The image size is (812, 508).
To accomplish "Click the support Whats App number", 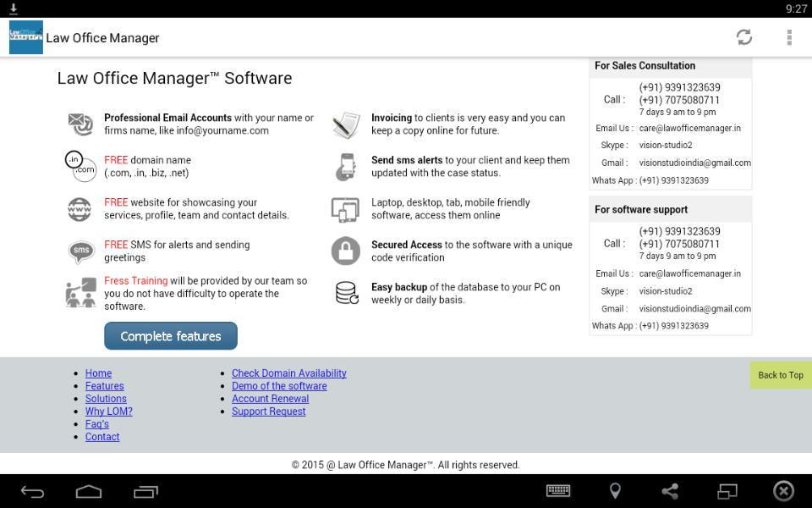I will tap(674, 326).
